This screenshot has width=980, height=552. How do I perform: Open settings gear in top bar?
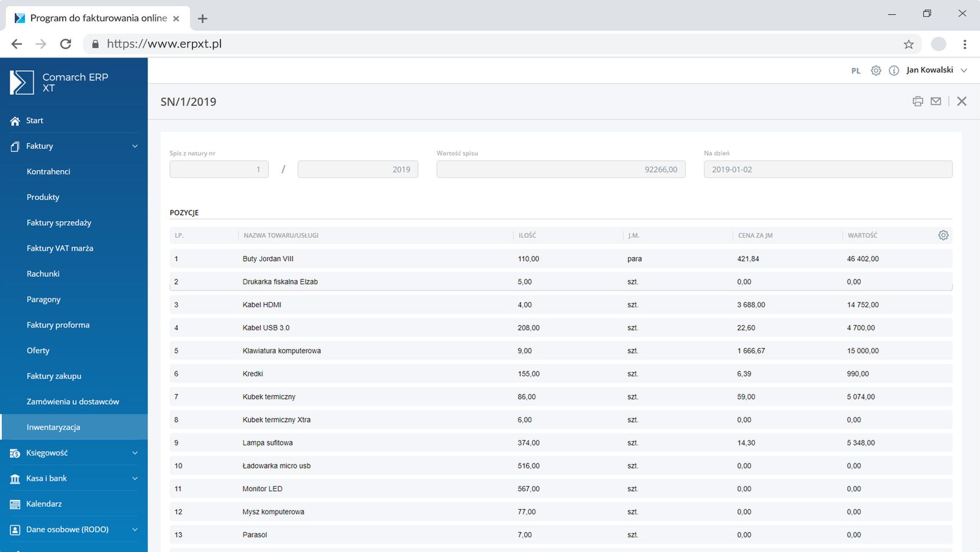pyautogui.click(x=876, y=70)
